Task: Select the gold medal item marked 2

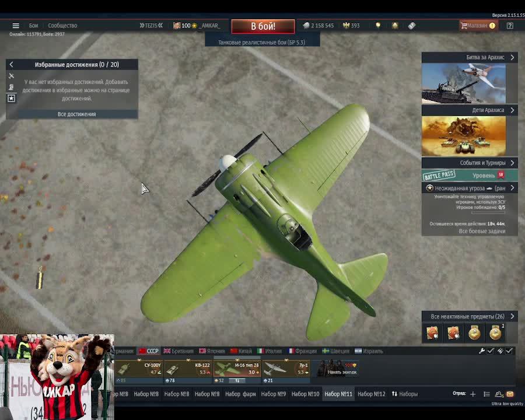Action: (x=495, y=333)
